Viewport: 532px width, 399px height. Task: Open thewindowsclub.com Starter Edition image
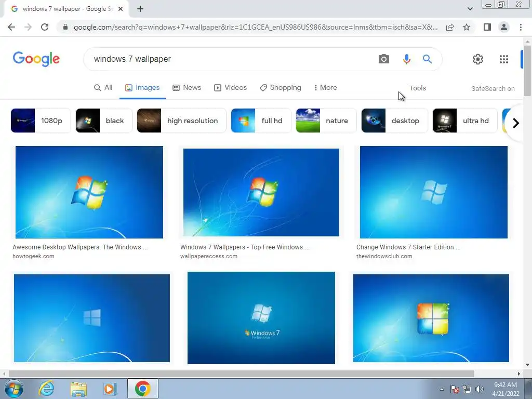[x=434, y=192]
